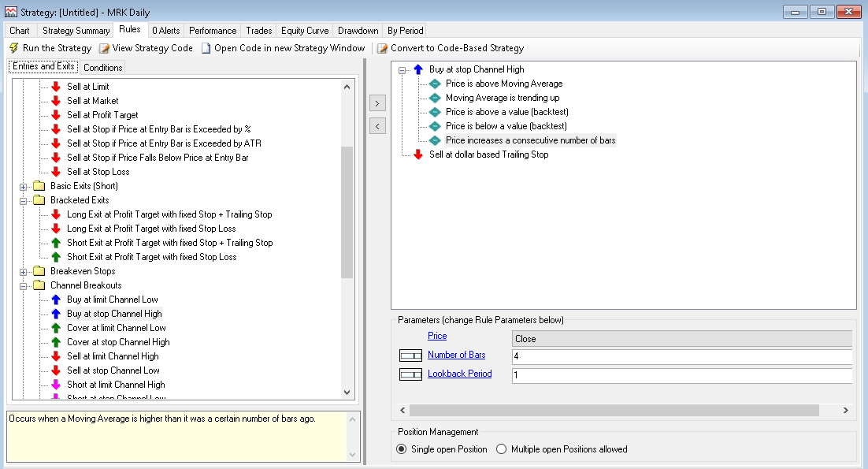Viewport: 868px width, 469px height.
Task: Select the green arrow Cover at stop Channel High
Action: (56, 342)
